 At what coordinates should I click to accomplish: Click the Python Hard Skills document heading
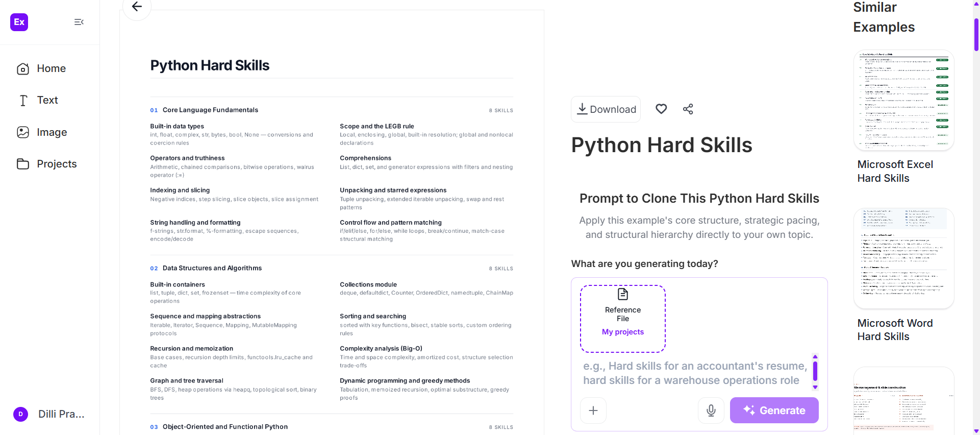[x=210, y=65]
